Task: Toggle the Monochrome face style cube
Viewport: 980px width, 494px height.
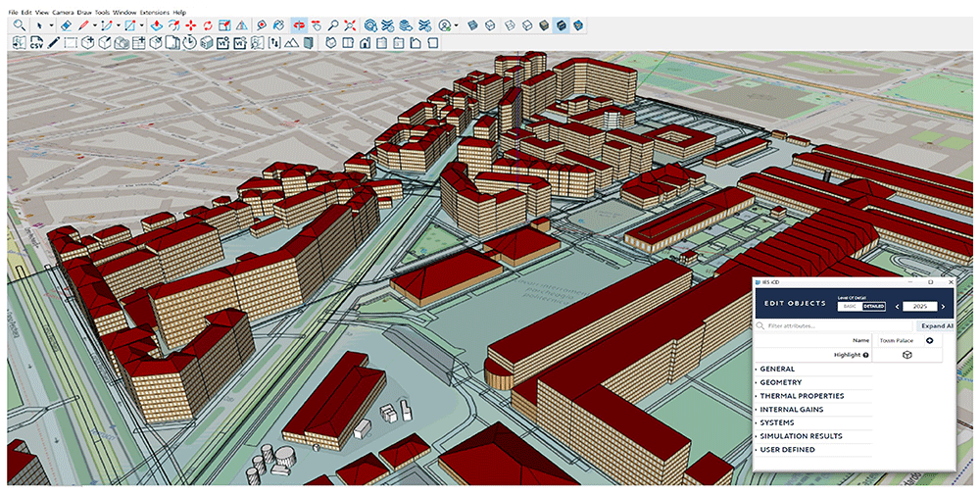Action: [579, 25]
